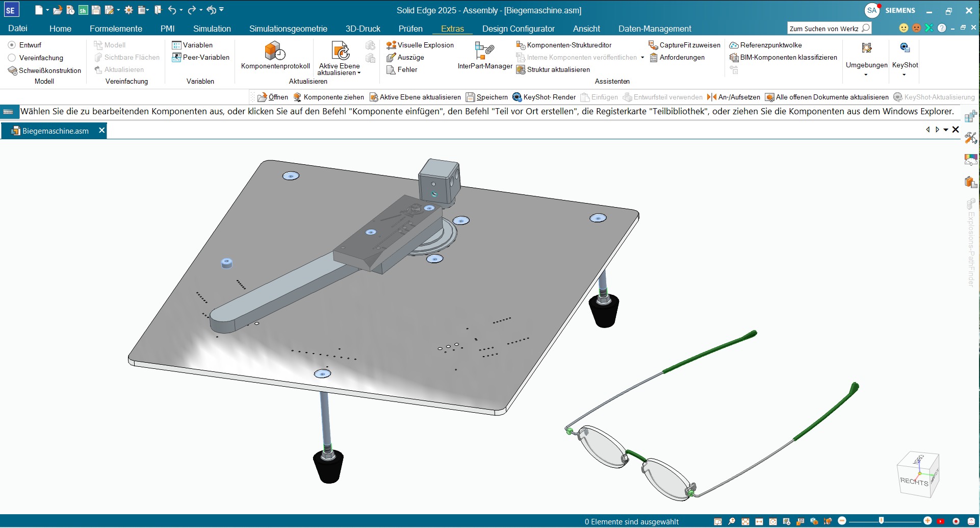Select the Entwurf radio button
The width and height of the screenshot is (980, 528).
(12, 45)
